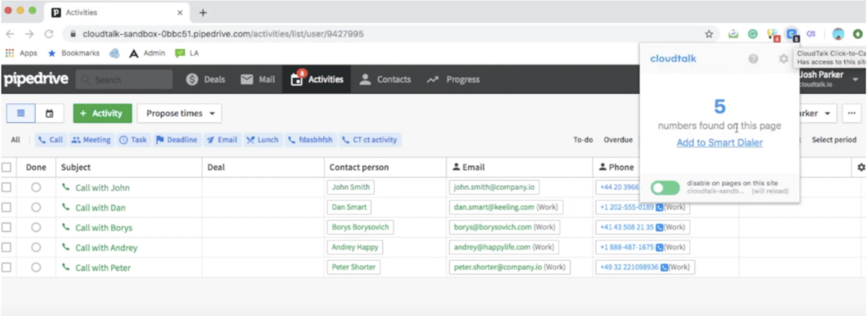Open user filter dropdown arrow

click(827, 114)
